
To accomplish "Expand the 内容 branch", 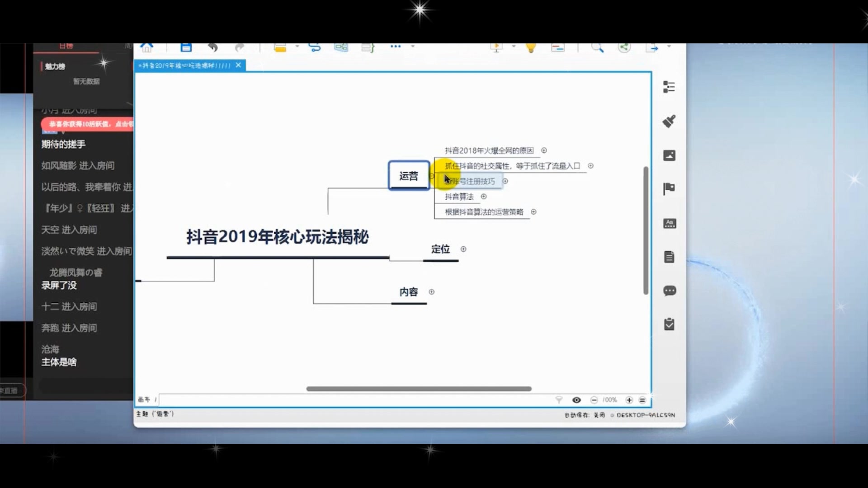I will [432, 292].
